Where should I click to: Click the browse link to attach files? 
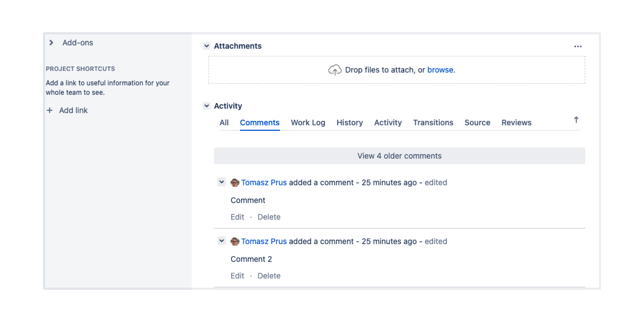[441, 70]
